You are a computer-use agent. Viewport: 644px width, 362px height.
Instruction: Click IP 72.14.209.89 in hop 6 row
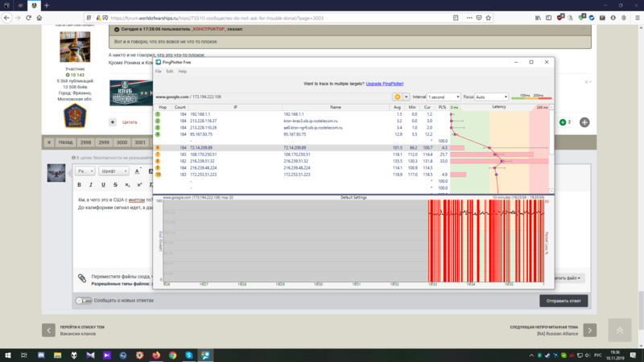pos(201,148)
